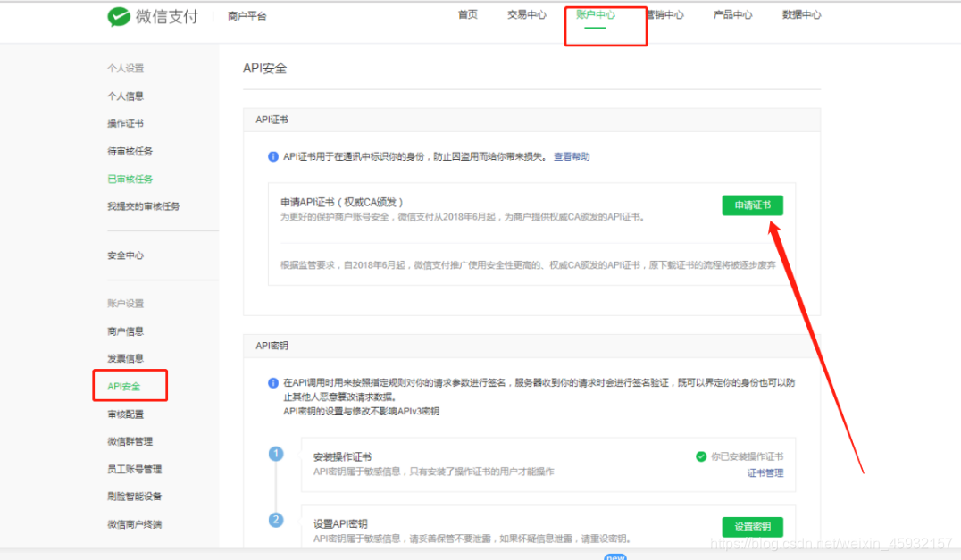Open 个人信息 in the sidebar
961x560 pixels.
(x=126, y=96)
